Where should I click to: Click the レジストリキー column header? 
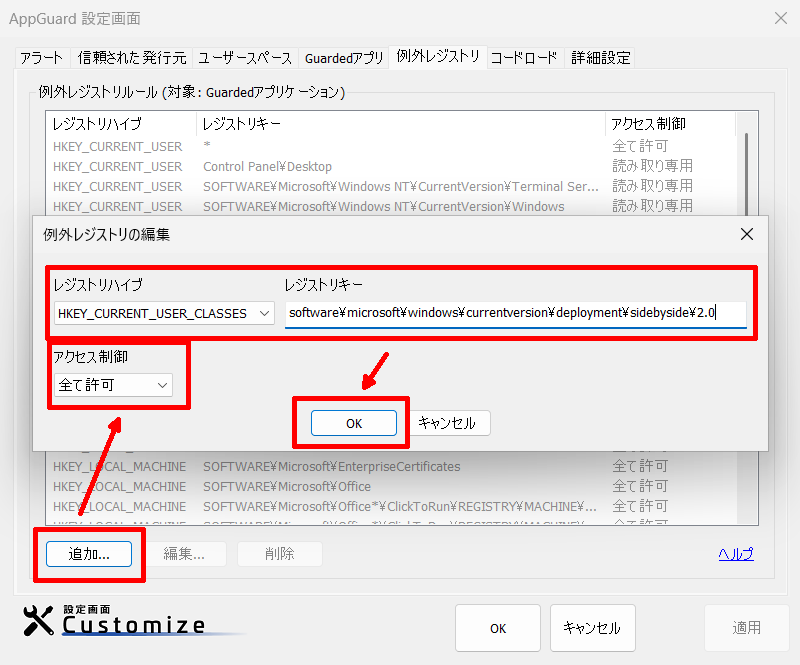400,124
